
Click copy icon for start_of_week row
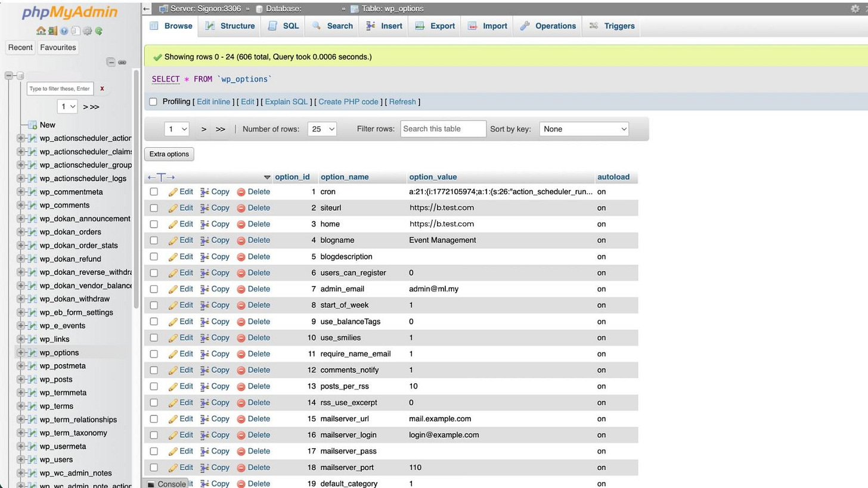coord(204,305)
